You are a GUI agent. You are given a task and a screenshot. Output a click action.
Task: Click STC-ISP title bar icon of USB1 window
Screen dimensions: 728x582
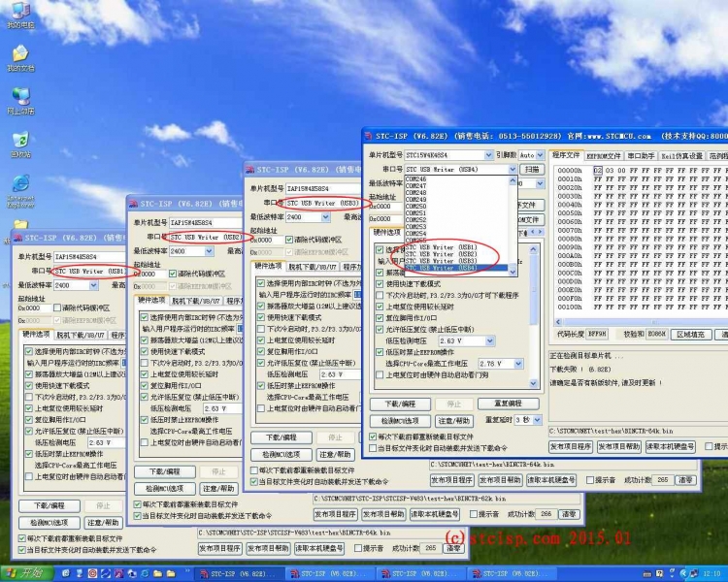click(17, 238)
